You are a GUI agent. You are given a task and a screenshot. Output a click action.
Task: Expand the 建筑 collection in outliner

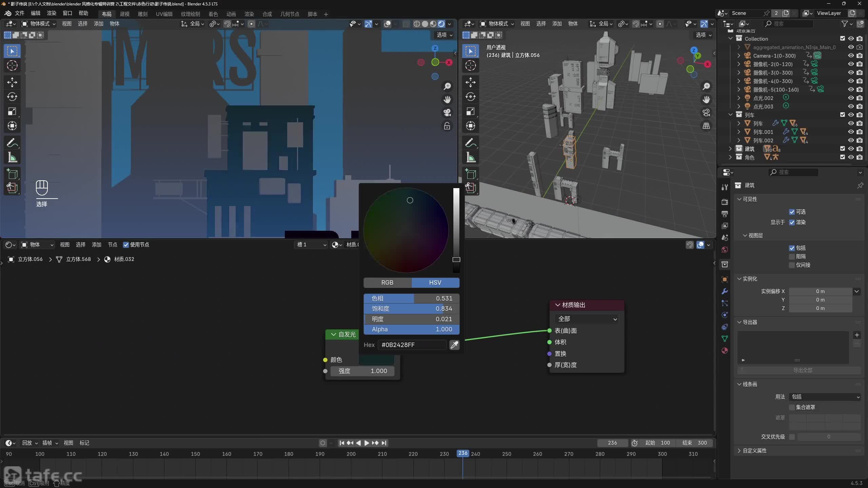click(730, 149)
